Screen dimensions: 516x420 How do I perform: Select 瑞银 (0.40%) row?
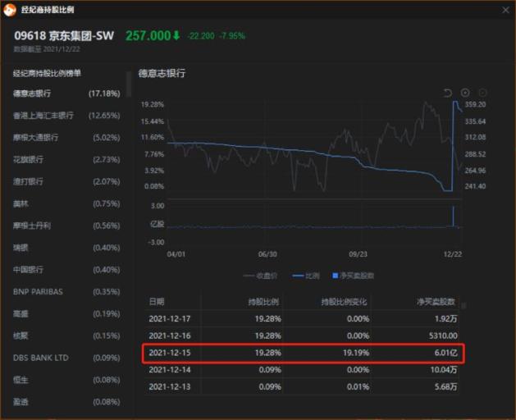tap(66, 248)
